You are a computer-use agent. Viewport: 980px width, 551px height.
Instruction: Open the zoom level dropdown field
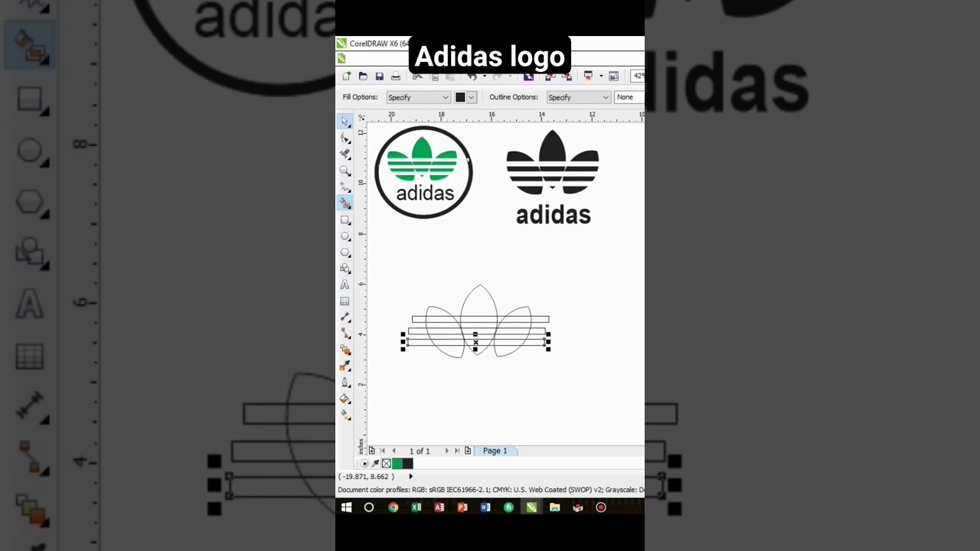tap(638, 76)
